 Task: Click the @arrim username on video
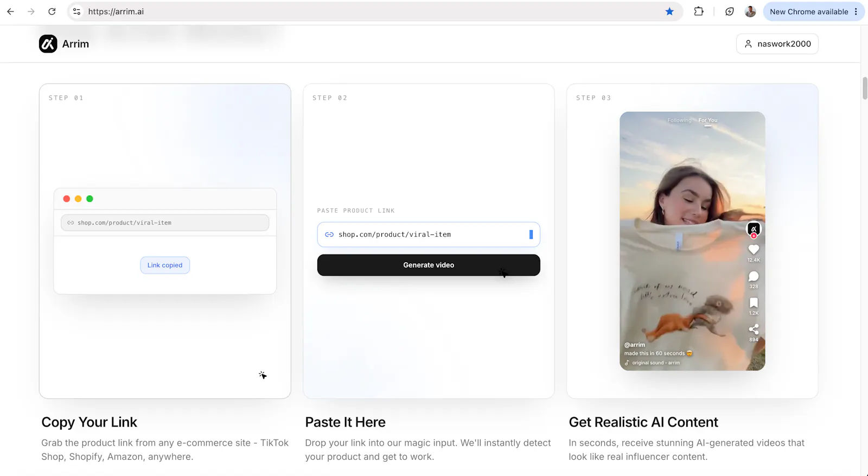[x=635, y=345]
